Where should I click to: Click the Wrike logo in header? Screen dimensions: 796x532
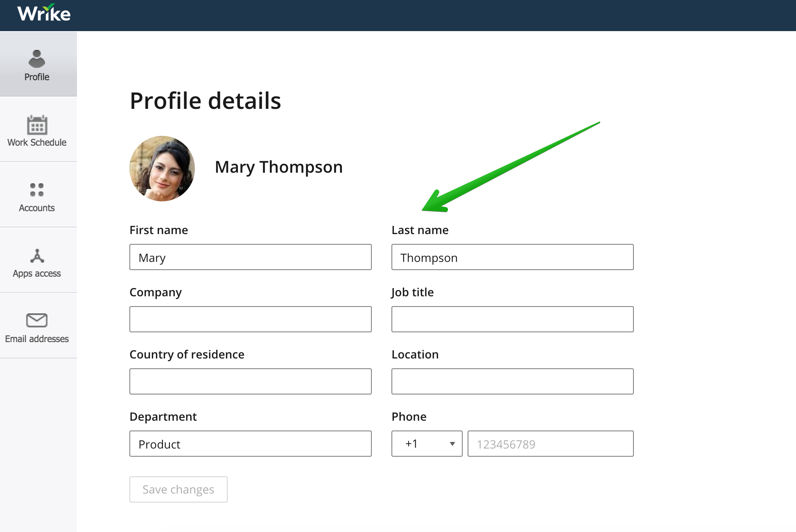point(44,14)
